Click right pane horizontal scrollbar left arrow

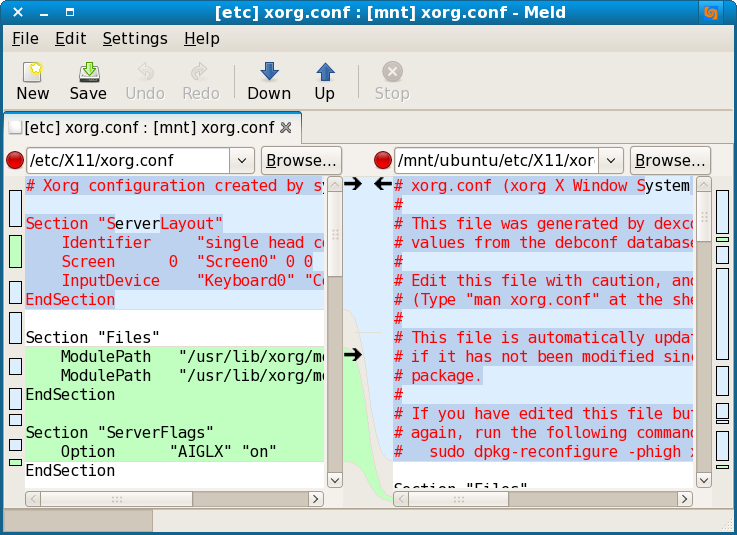(401, 499)
